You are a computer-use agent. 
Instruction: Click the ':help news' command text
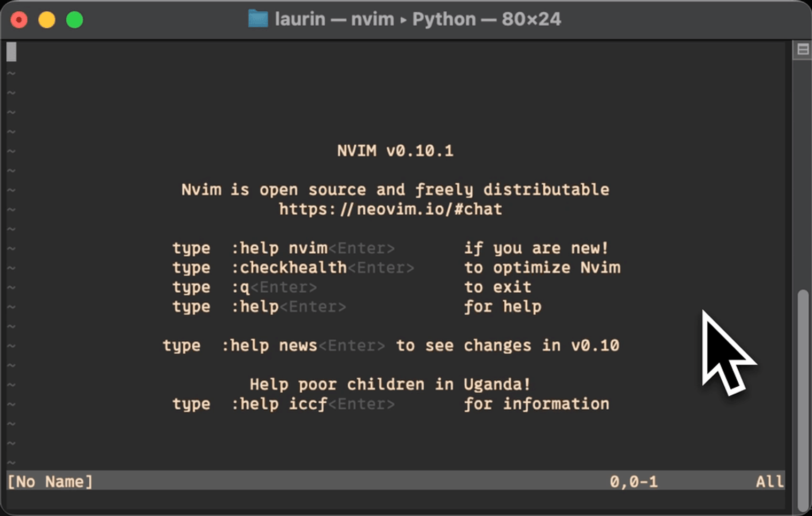point(269,346)
